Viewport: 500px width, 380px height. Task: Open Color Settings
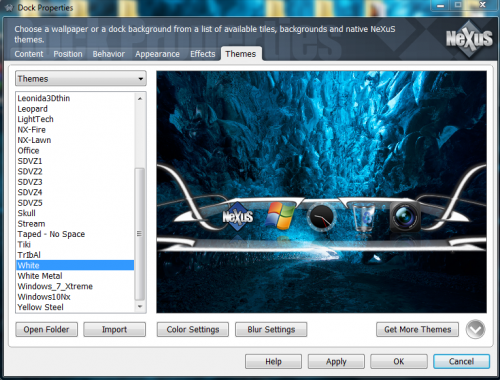click(x=193, y=329)
